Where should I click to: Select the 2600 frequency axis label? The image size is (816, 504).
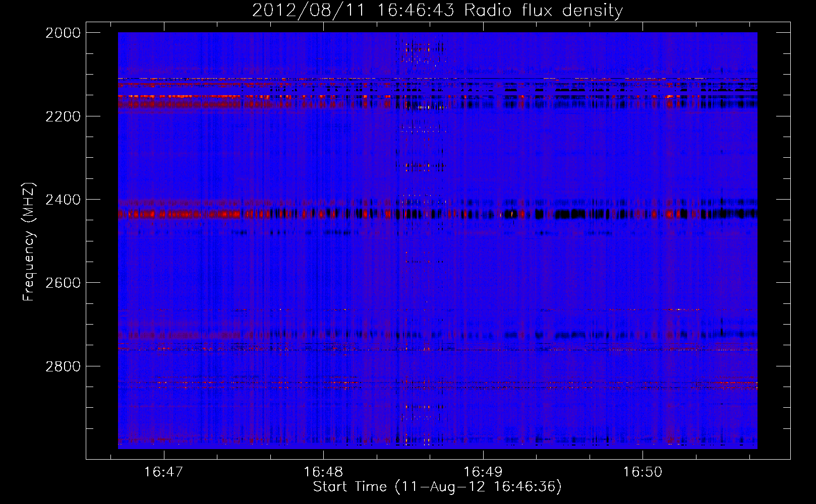[x=63, y=283]
